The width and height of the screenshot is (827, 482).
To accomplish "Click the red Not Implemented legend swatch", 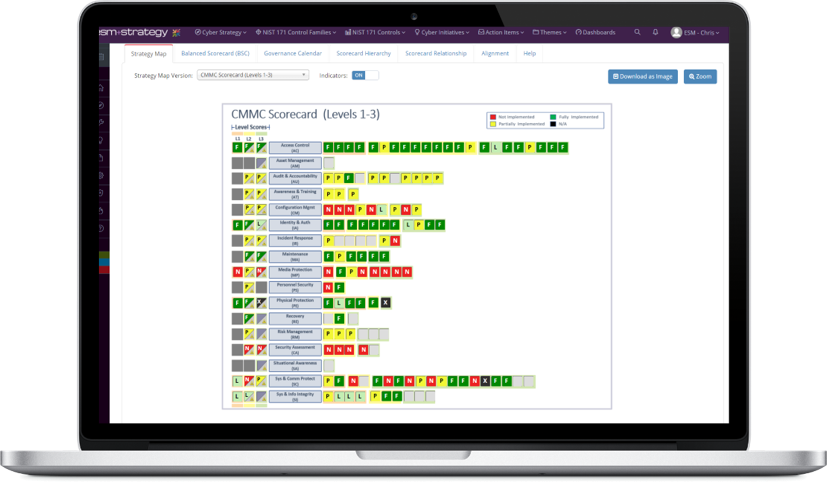I will point(493,117).
